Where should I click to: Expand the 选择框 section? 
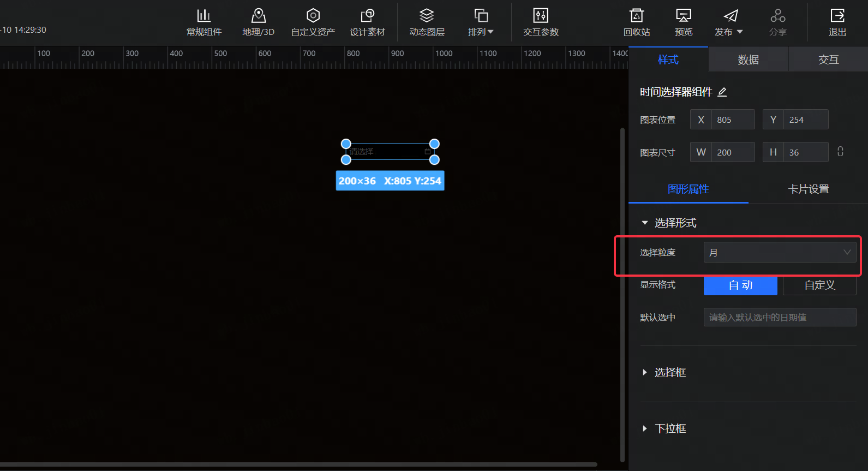tap(670, 372)
